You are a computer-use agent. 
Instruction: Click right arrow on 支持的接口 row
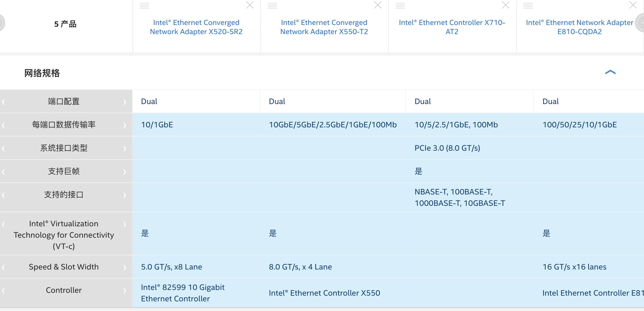tap(125, 195)
